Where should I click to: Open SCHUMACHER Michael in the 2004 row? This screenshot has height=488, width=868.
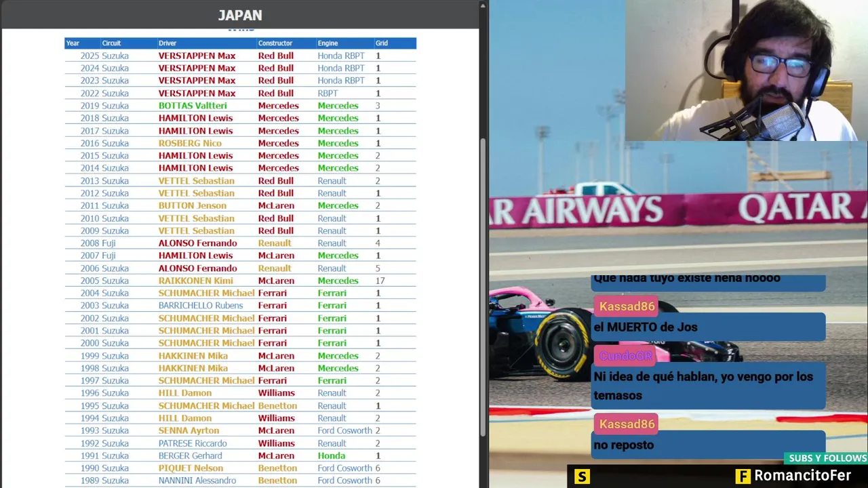[206, 293]
